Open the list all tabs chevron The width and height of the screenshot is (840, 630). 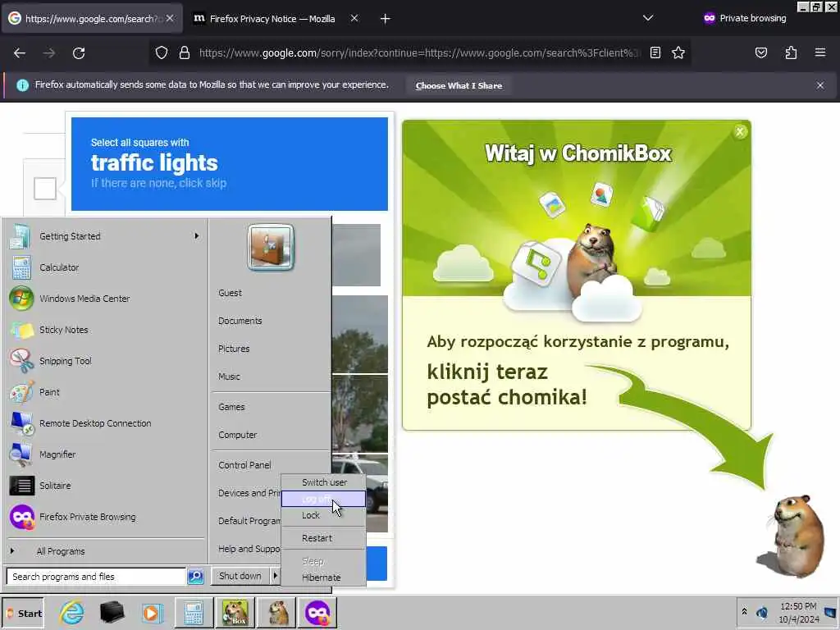click(648, 18)
